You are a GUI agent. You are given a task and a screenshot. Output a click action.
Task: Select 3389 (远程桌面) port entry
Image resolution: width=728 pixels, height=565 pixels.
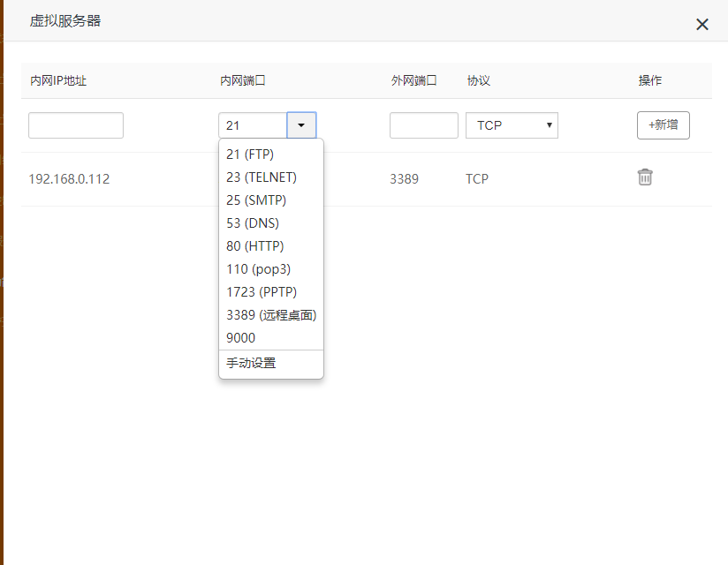click(x=271, y=315)
